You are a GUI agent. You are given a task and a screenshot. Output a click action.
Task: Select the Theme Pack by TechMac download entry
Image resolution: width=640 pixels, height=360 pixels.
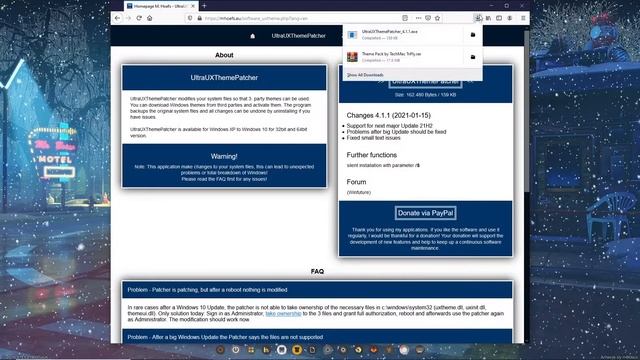(x=404, y=57)
